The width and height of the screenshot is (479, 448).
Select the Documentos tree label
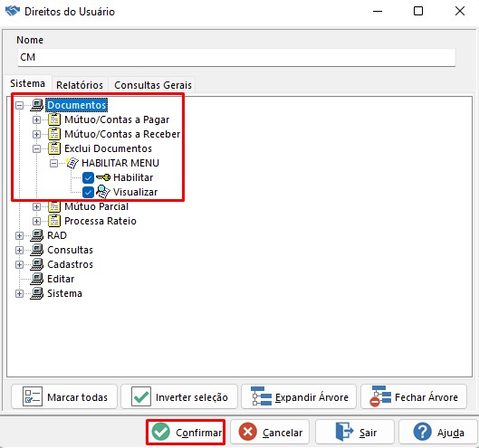(76, 105)
